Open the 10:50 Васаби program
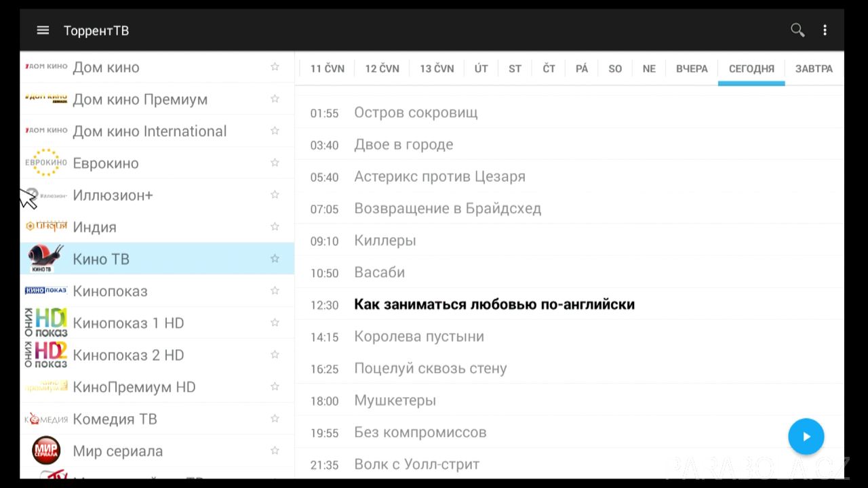Image resolution: width=868 pixels, height=488 pixels. (x=570, y=272)
